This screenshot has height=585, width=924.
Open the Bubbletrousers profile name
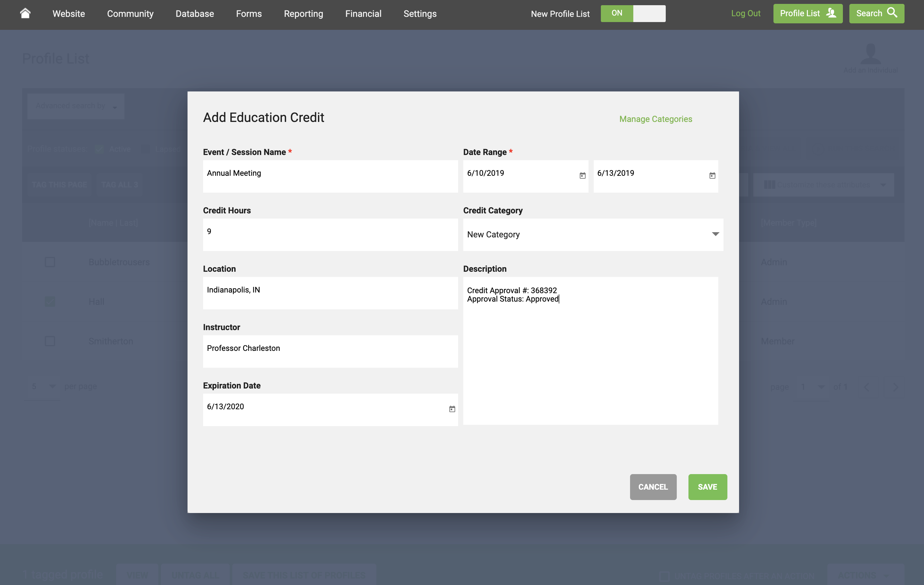tap(119, 262)
